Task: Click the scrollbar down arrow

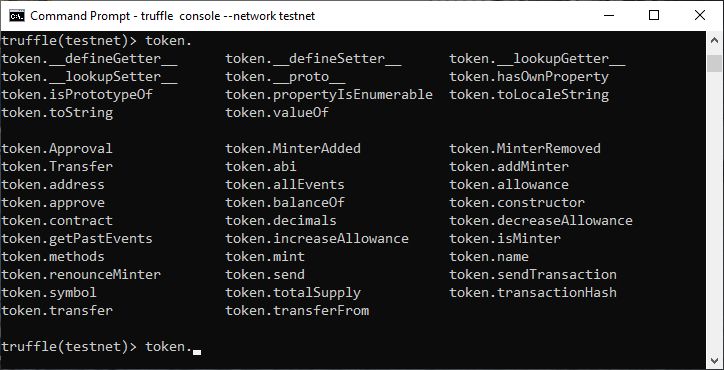Action: tap(714, 359)
